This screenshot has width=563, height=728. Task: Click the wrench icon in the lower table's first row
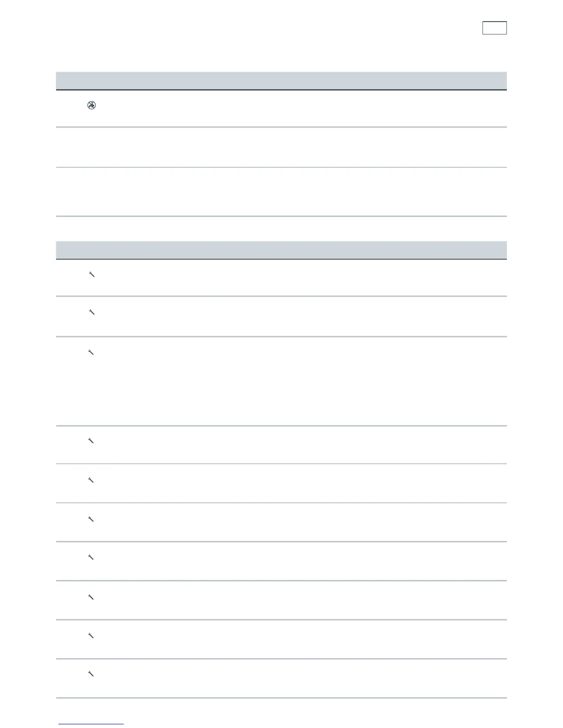pos(91,275)
